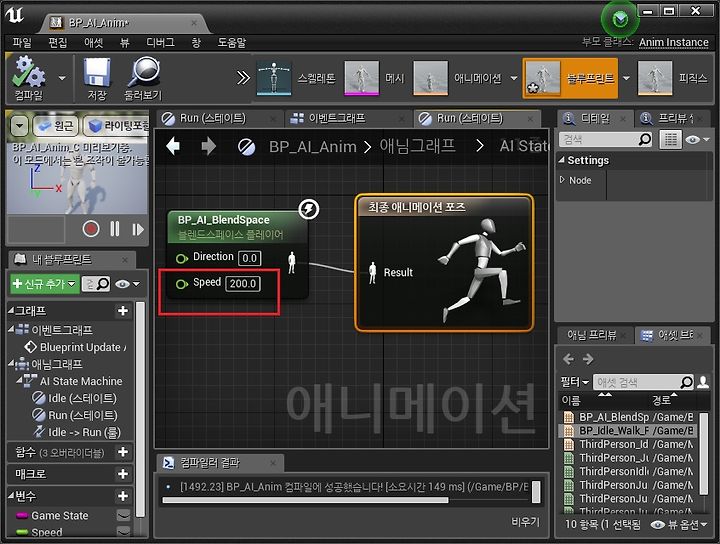Open the Window (창) menu
The height and width of the screenshot is (544, 720).
pos(196,43)
